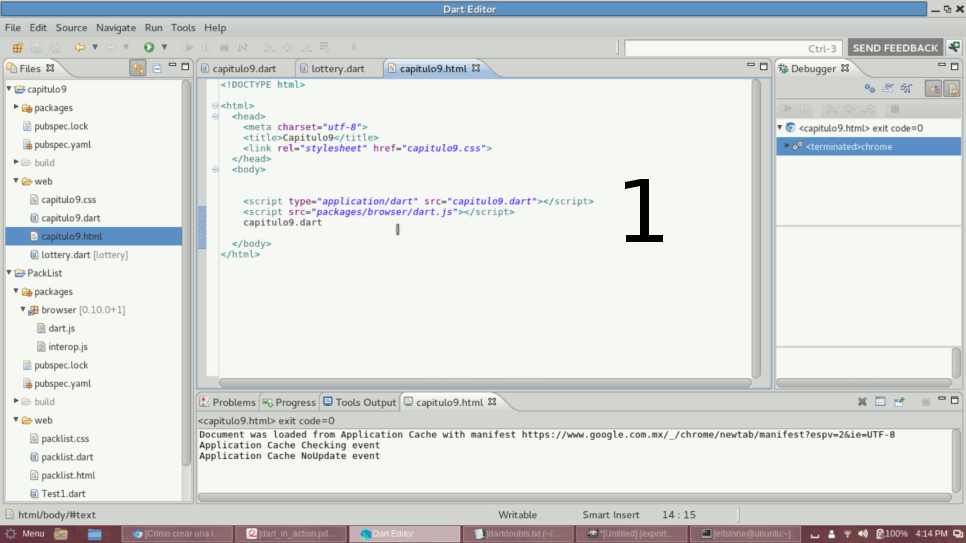Collapse the PackList project node
Viewport: 966px width, 543px height.
(x=9, y=272)
